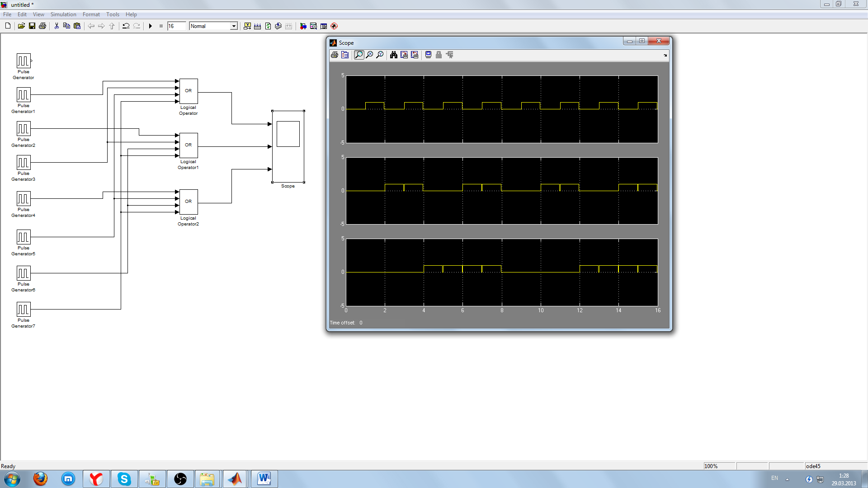Open Skype from the taskbar
This screenshot has height=488, width=868.
124,479
